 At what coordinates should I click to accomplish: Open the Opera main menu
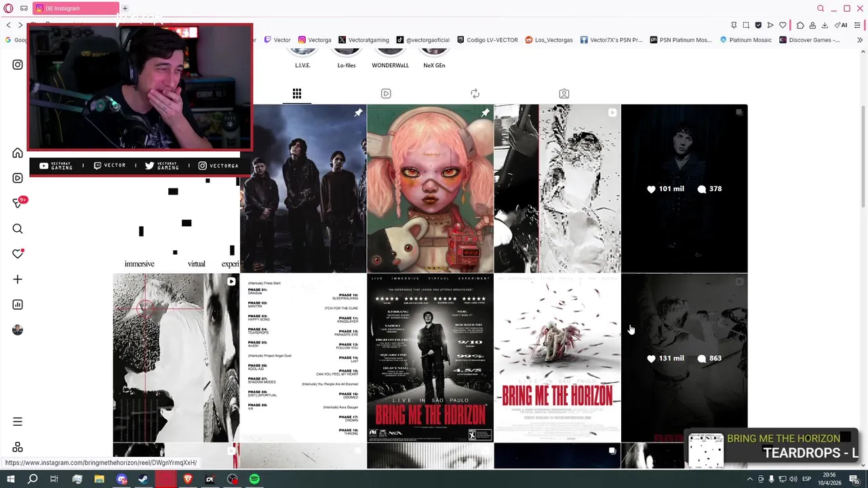[x=8, y=8]
